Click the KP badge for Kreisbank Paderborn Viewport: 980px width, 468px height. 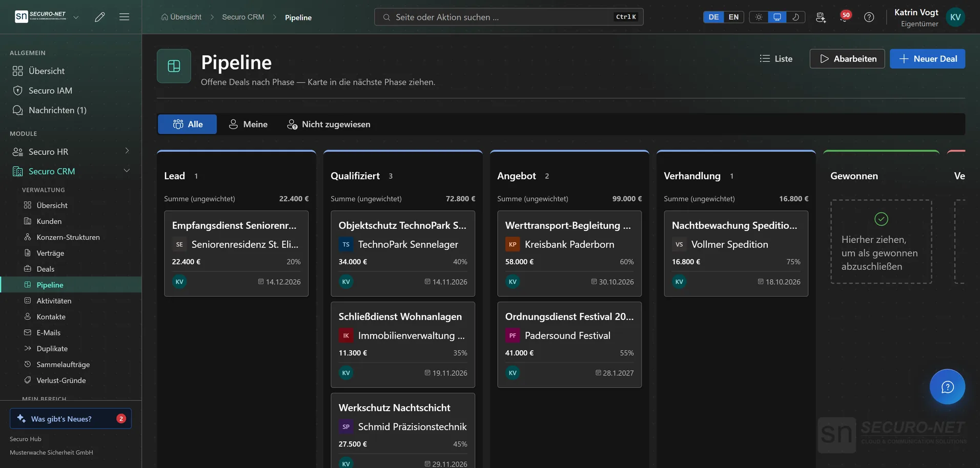513,244
